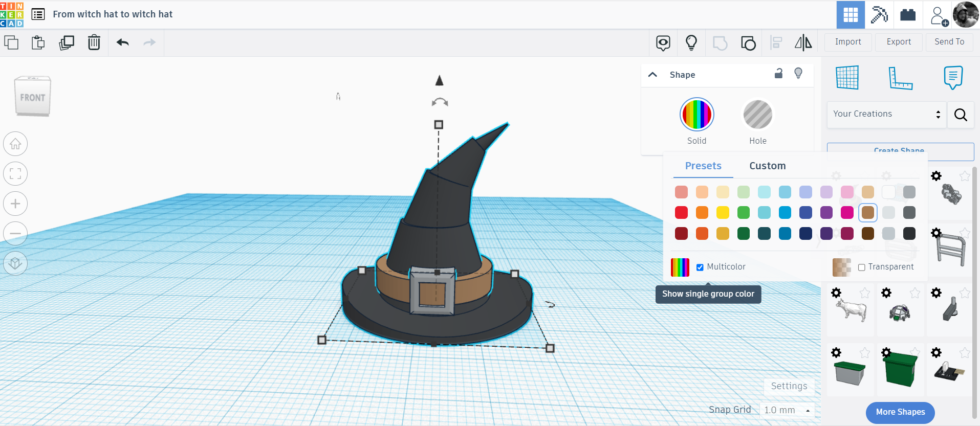Pick the bright green color swatch

tap(744, 213)
